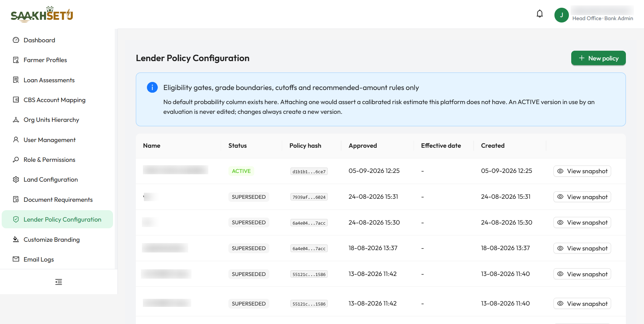Click the Status column header
Screen dimensions: 644x324
[x=237, y=146]
